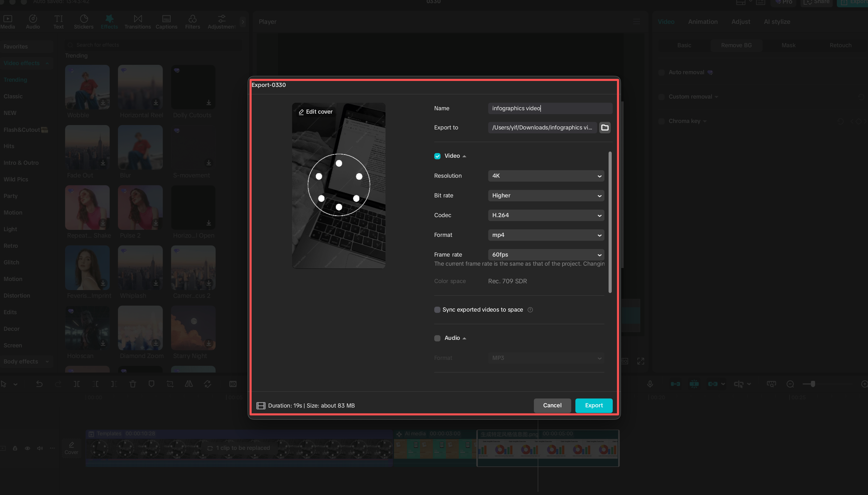Click the Export button
The width and height of the screenshot is (868, 495).
pos(593,405)
